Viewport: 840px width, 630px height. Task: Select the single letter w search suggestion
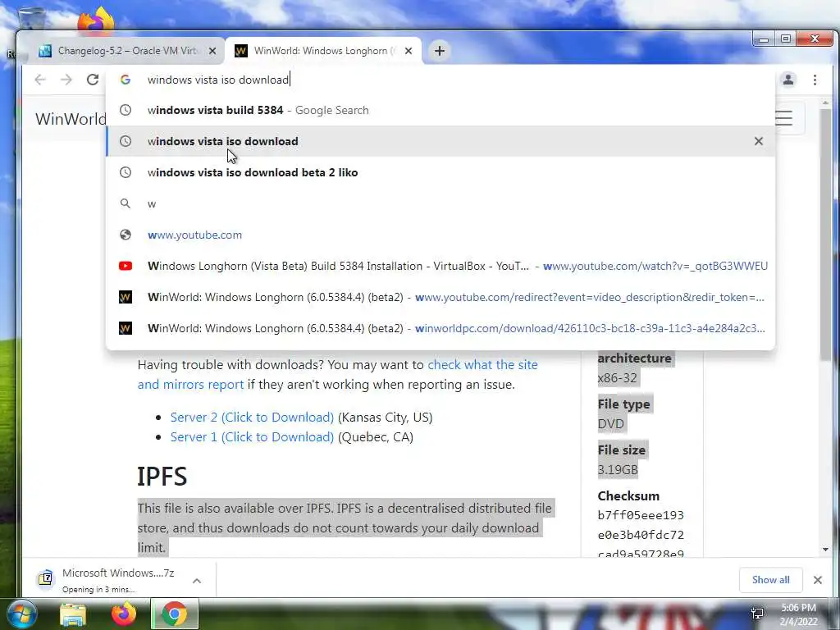[x=441, y=203]
